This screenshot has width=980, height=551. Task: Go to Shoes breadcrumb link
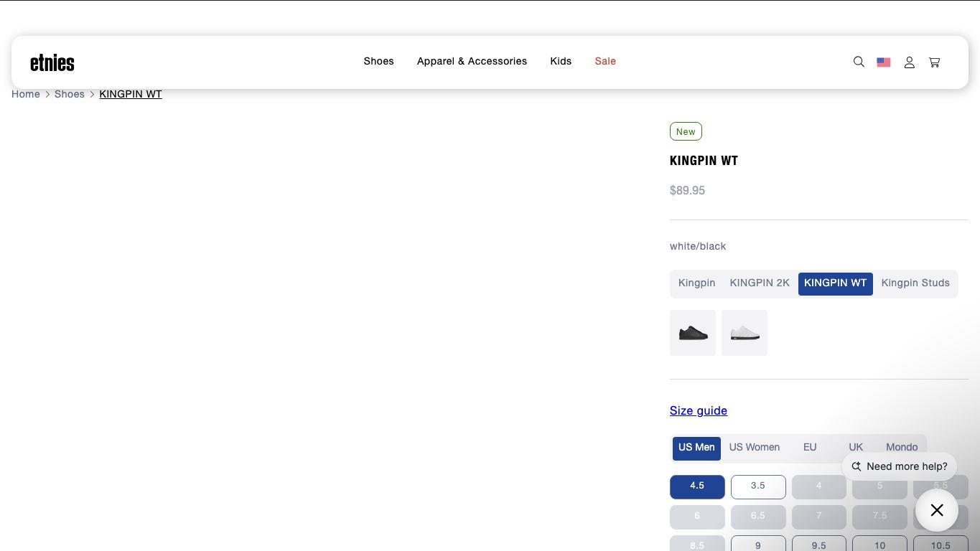pos(70,94)
